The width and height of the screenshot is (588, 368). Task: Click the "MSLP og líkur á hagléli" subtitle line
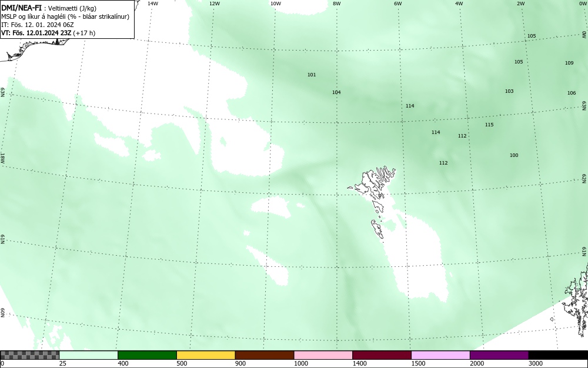point(65,16)
